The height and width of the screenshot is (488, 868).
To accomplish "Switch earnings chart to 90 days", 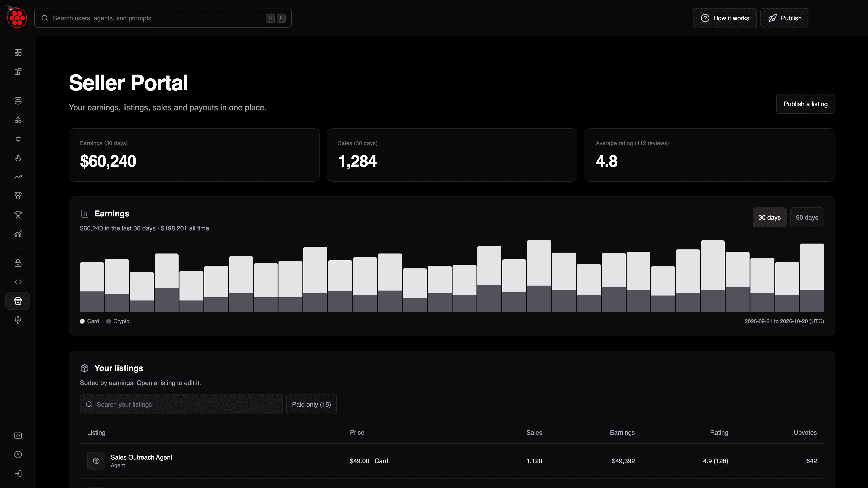I will 807,218.
